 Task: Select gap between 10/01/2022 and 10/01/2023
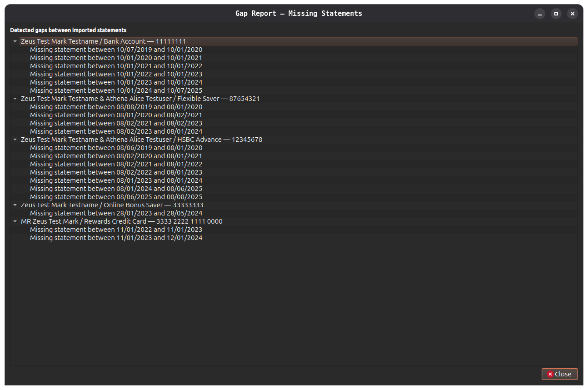[x=303, y=74]
